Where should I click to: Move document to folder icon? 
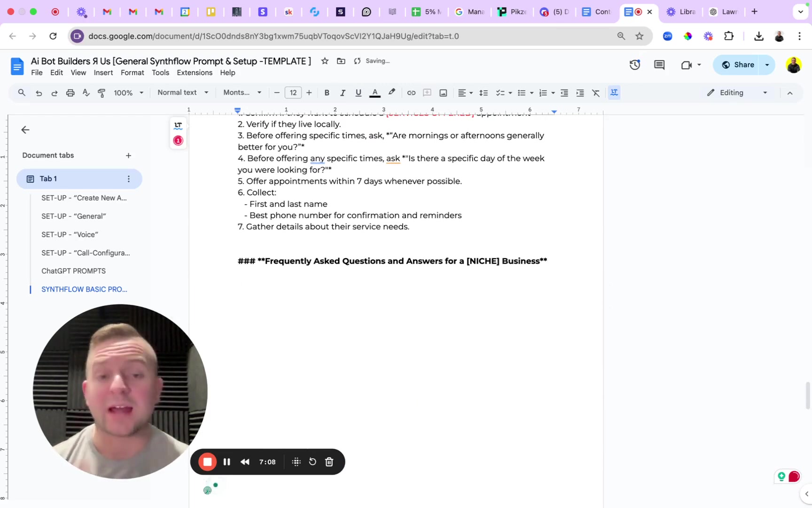[341, 61]
